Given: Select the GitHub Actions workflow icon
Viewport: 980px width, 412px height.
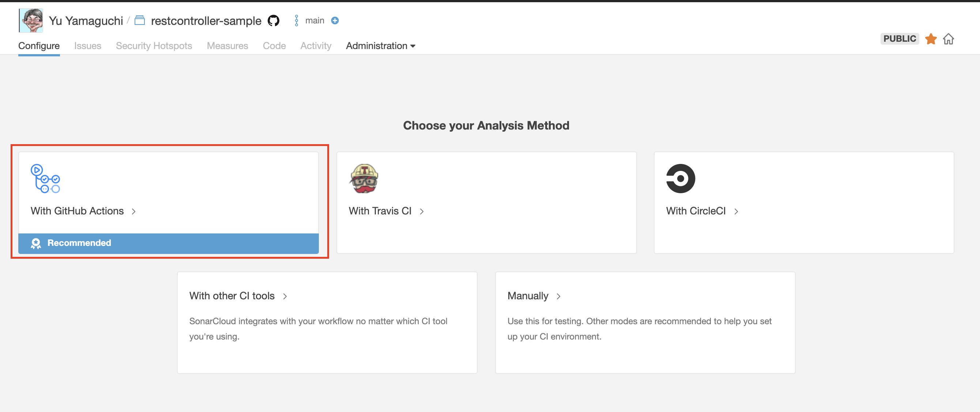Looking at the screenshot, I should pos(45,179).
